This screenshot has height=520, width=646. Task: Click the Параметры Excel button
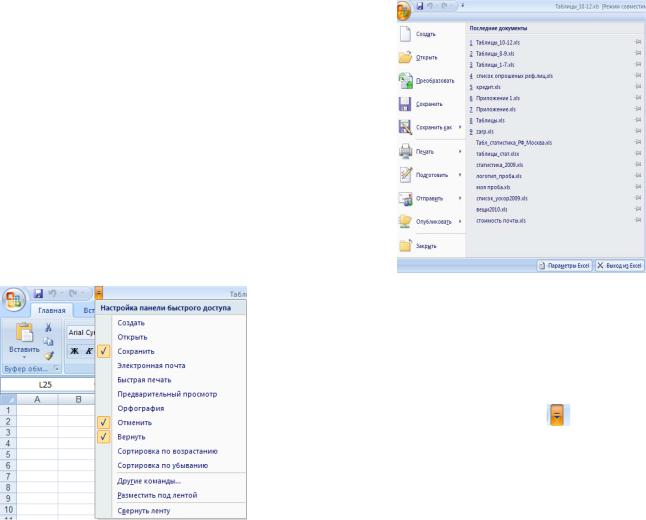pyautogui.click(x=564, y=265)
